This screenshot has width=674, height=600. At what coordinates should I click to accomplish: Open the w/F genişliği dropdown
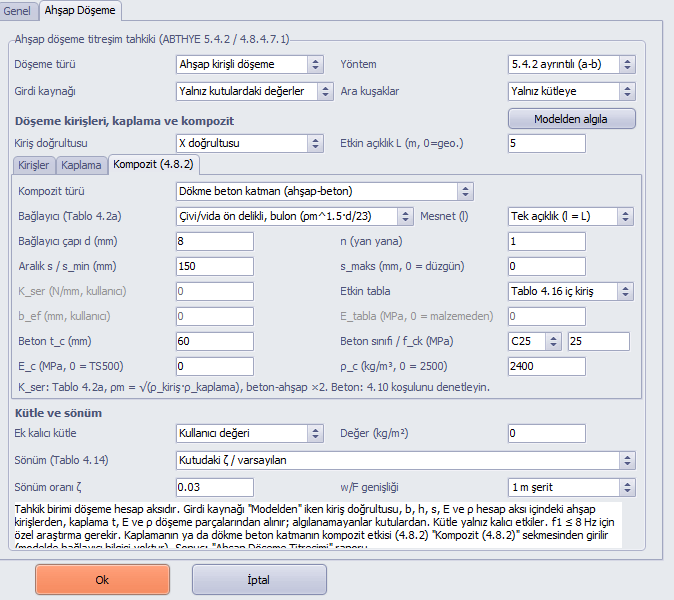pyautogui.click(x=571, y=487)
